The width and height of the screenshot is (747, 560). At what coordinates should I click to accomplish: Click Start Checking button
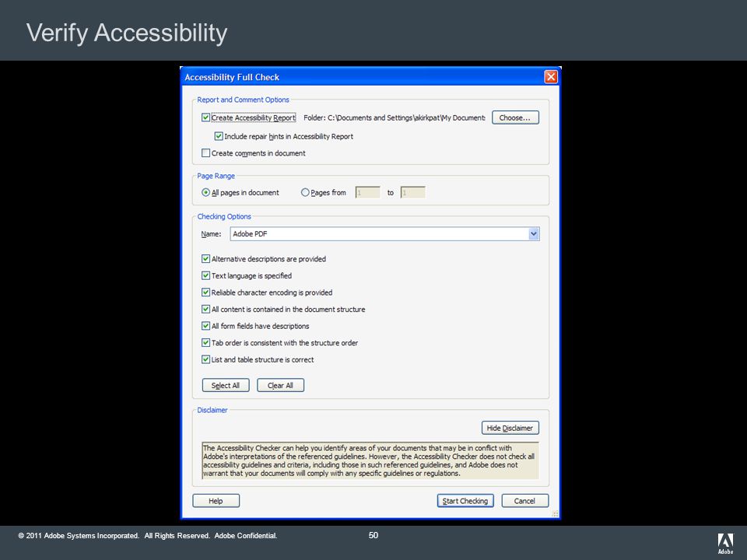pos(465,500)
